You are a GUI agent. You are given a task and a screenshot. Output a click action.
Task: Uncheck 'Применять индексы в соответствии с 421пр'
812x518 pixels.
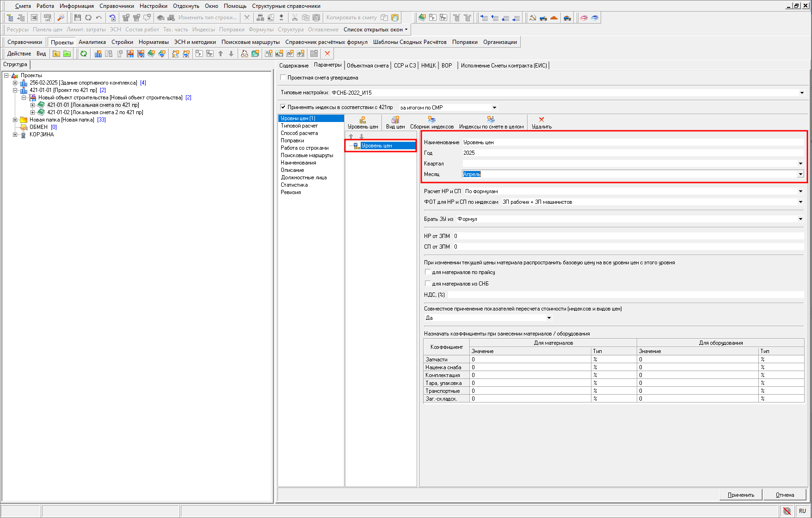click(x=283, y=107)
